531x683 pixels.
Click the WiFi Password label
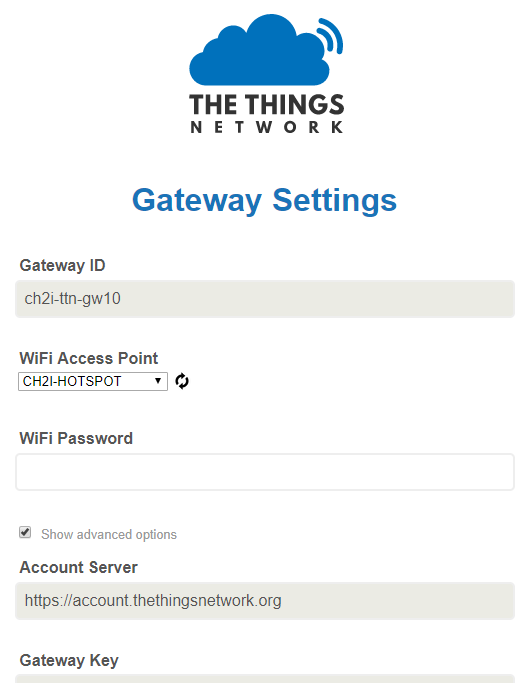tap(76, 438)
